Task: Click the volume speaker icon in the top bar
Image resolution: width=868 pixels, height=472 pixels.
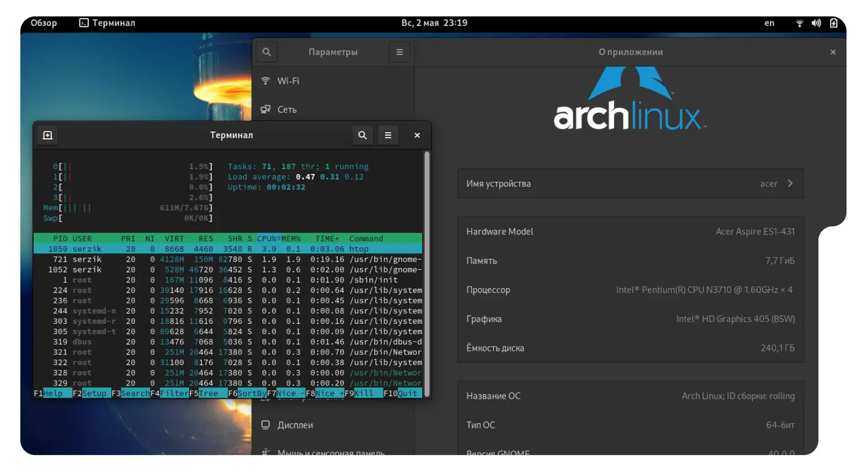Action: pyautogui.click(x=816, y=23)
